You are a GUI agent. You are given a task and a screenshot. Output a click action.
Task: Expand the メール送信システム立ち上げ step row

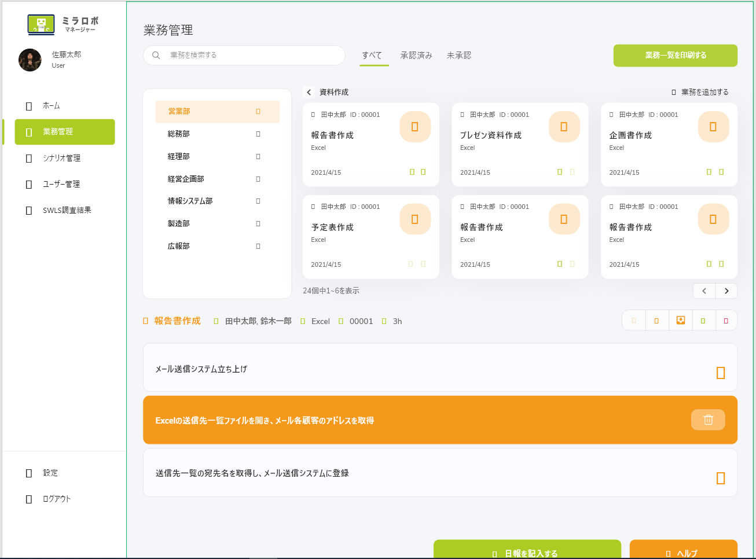720,373
